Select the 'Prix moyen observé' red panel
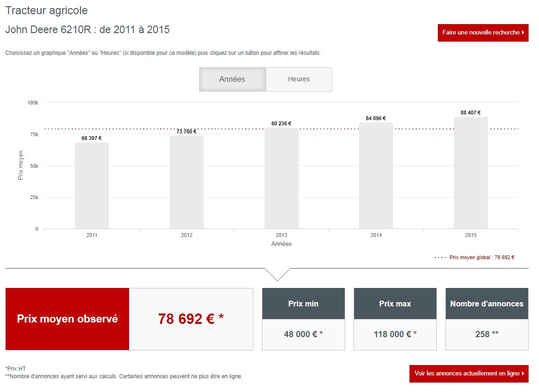Viewport: 539px width, 392px height. [x=66, y=318]
